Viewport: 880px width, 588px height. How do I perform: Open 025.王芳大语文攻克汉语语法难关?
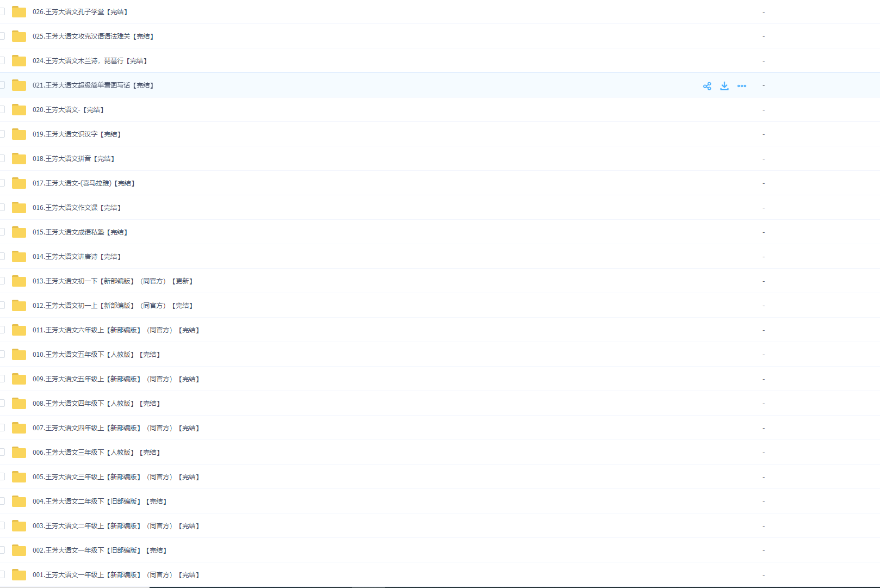tap(93, 36)
